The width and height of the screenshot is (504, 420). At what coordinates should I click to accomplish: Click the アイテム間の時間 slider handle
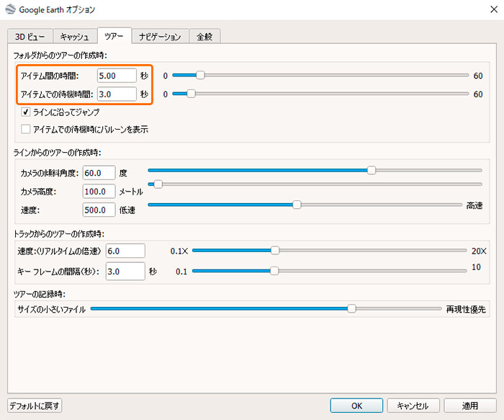200,75
